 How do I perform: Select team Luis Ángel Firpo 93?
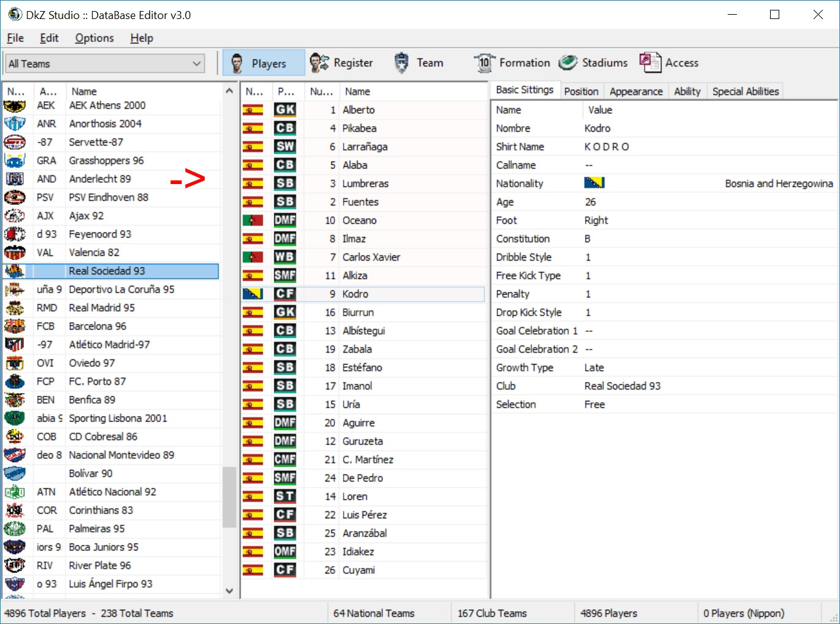click(x=110, y=584)
